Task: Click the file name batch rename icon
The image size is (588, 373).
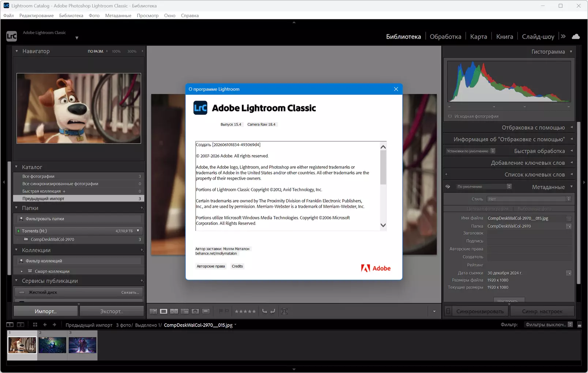Action: (x=569, y=219)
